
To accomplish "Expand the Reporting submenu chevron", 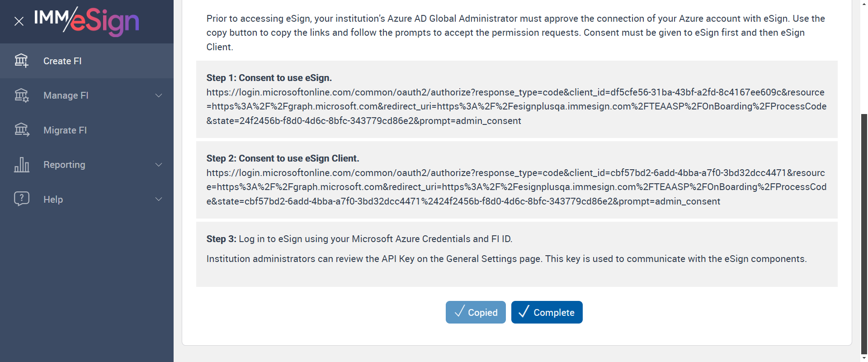I will pyautogui.click(x=159, y=165).
